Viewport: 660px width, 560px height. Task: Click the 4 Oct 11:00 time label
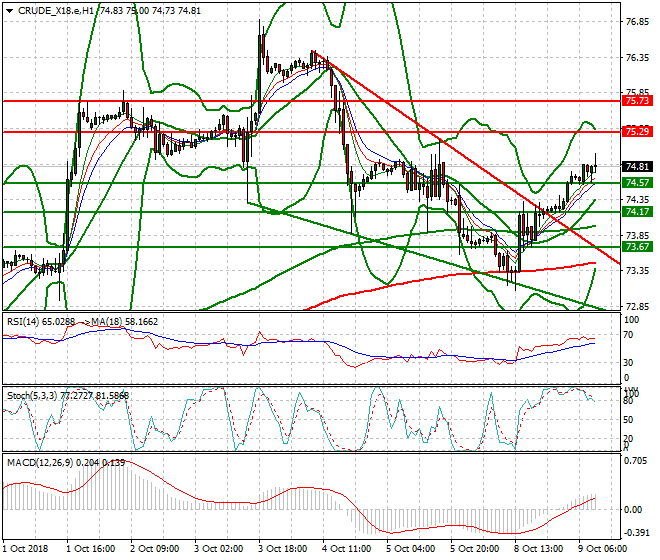(x=346, y=549)
